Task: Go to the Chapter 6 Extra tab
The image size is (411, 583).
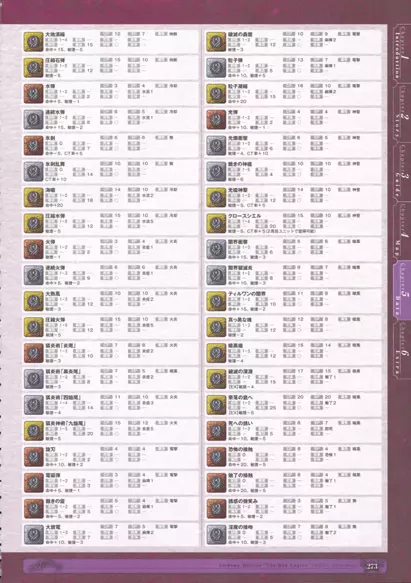Action: point(401,349)
